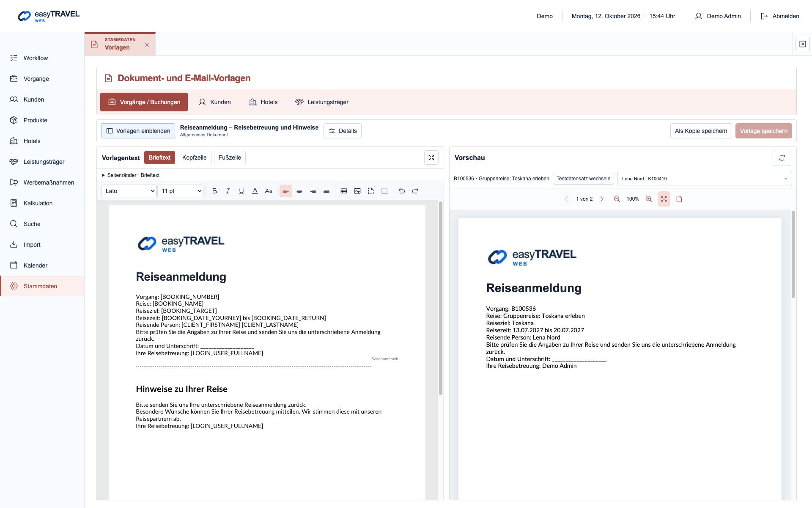Select the Leistungsträger category tab
This screenshot has width=812, height=508.
(322, 102)
